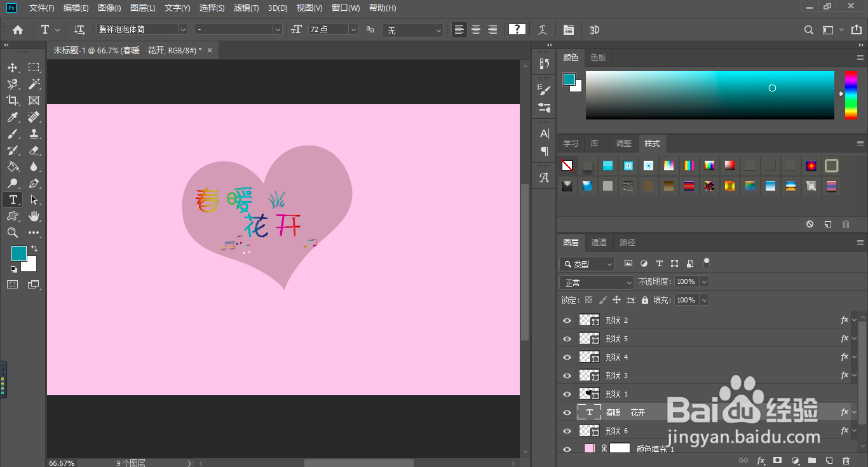
Task: Align text left
Action: pyautogui.click(x=459, y=30)
